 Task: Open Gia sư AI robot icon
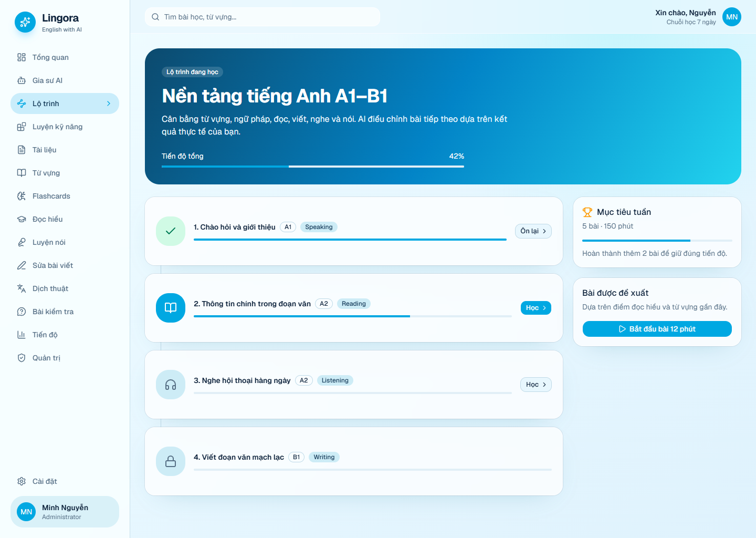click(x=22, y=80)
